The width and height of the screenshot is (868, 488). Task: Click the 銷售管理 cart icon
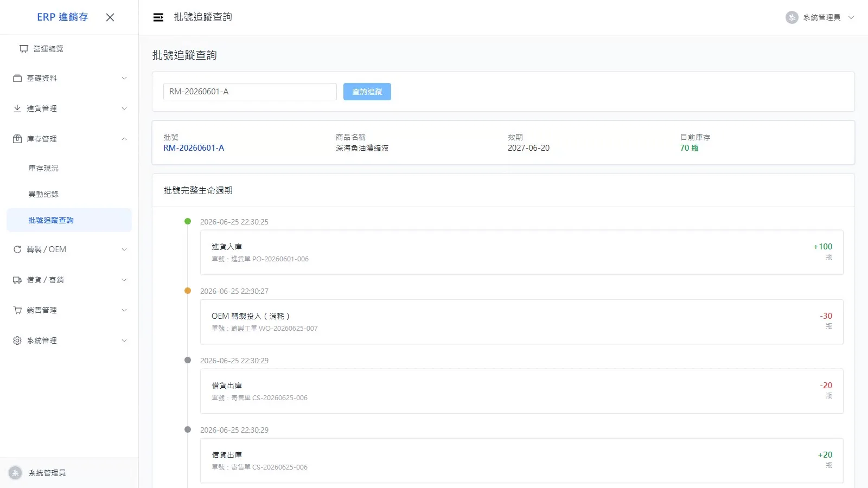tap(17, 310)
